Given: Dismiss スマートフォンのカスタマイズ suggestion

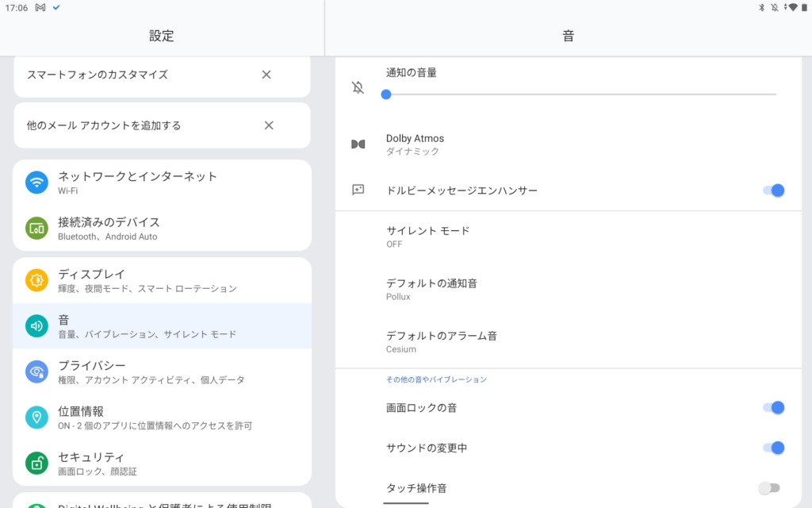Looking at the screenshot, I should pyautogui.click(x=266, y=75).
